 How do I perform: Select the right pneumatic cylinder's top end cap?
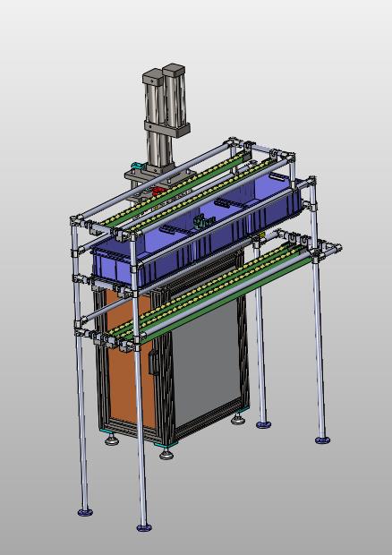(174, 71)
